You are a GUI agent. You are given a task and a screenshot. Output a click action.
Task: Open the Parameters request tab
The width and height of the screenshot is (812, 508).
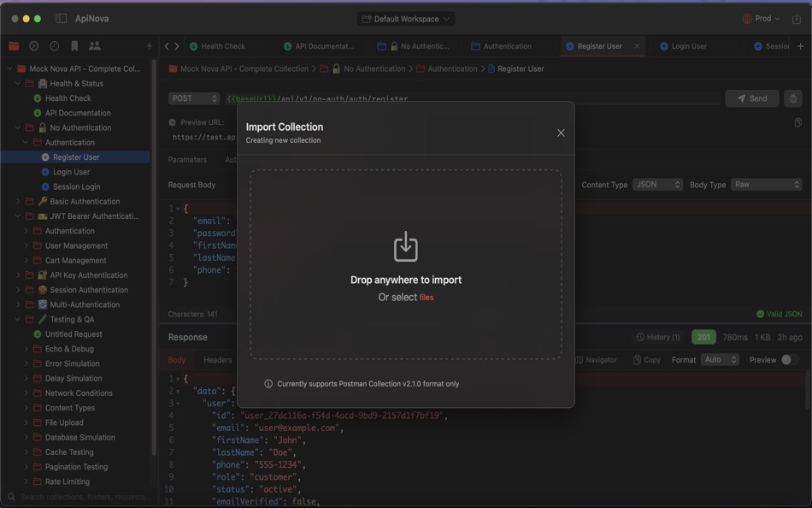(187, 160)
